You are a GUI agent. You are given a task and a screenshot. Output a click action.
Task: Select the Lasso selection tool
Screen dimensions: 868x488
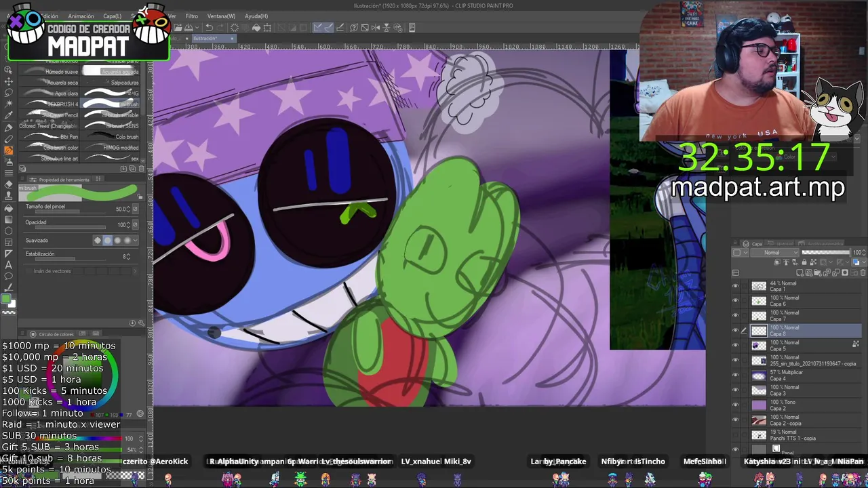coord(8,92)
